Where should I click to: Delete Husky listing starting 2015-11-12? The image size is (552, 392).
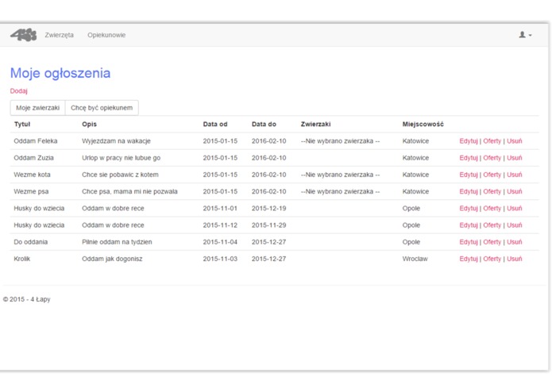[515, 225]
